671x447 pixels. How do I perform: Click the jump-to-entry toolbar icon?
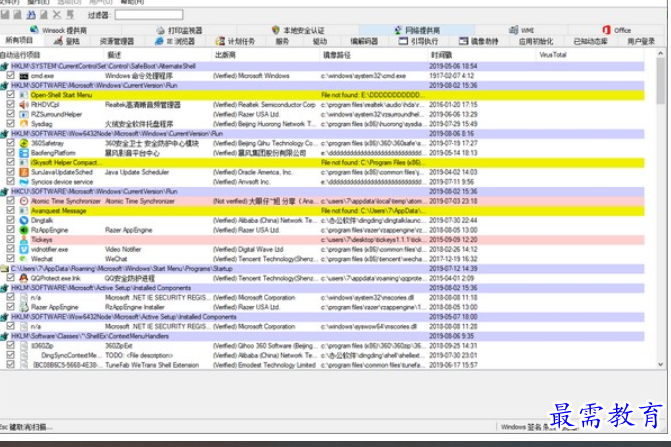pos(70,15)
